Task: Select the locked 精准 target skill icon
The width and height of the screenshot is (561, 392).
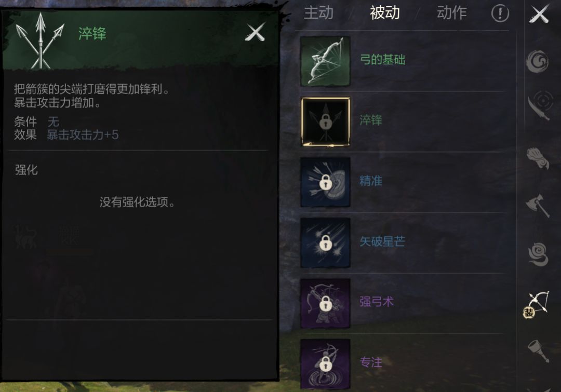Action: click(325, 182)
